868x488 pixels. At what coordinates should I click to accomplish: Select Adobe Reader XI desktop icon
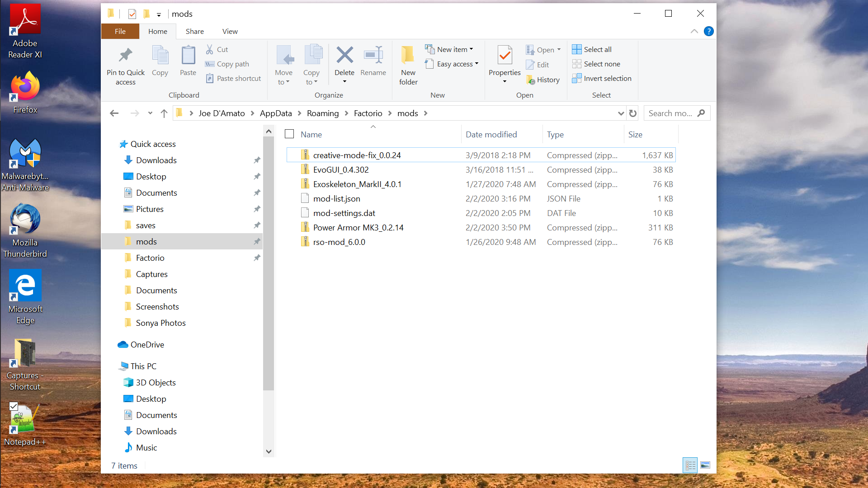point(25,32)
